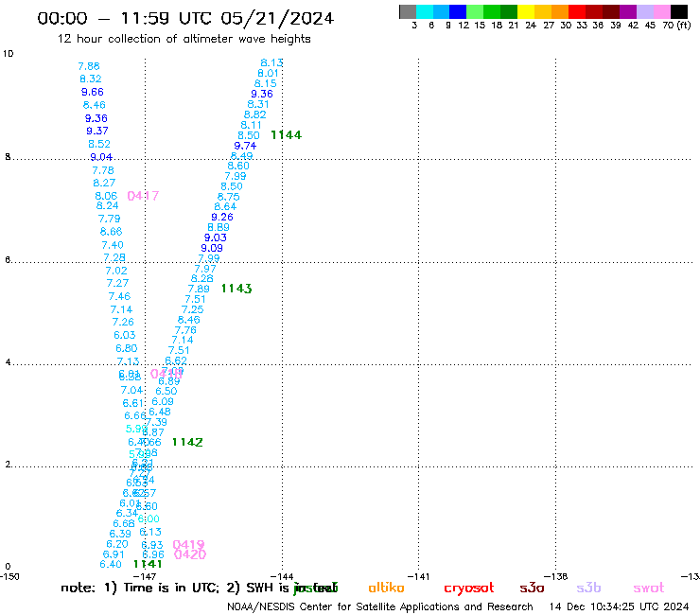Click the wave height value '6.13'
The height and width of the screenshot is (615, 700).
point(150,532)
